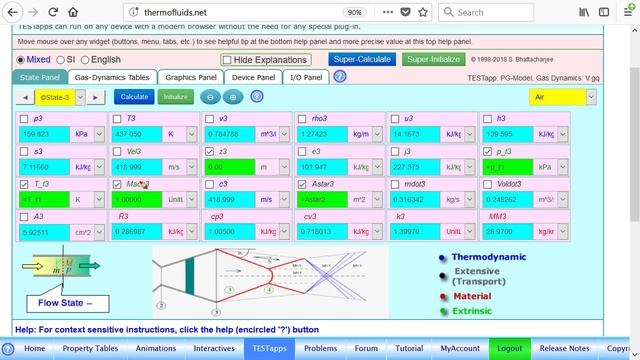Uncheck the T_t3 property checkbox
The image size is (640, 360).
point(24,184)
